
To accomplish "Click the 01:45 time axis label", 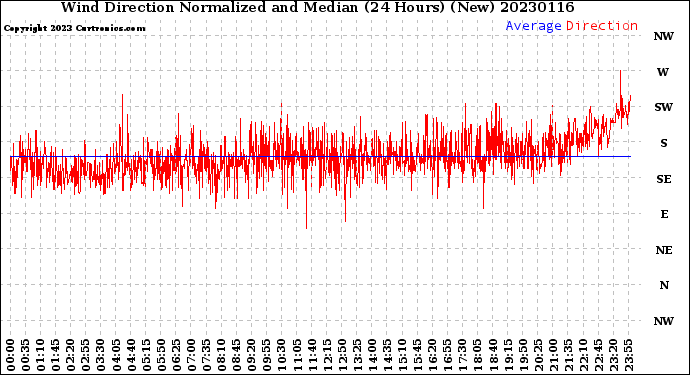I will (x=56, y=356).
